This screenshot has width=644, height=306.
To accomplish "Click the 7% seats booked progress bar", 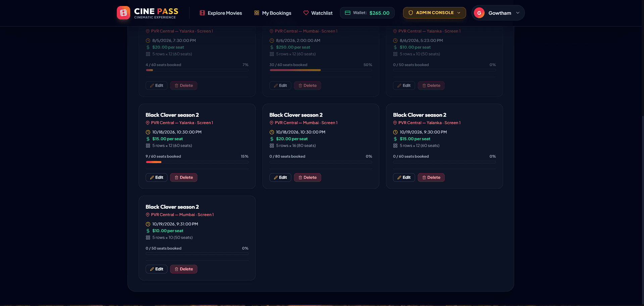I will (x=197, y=70).
